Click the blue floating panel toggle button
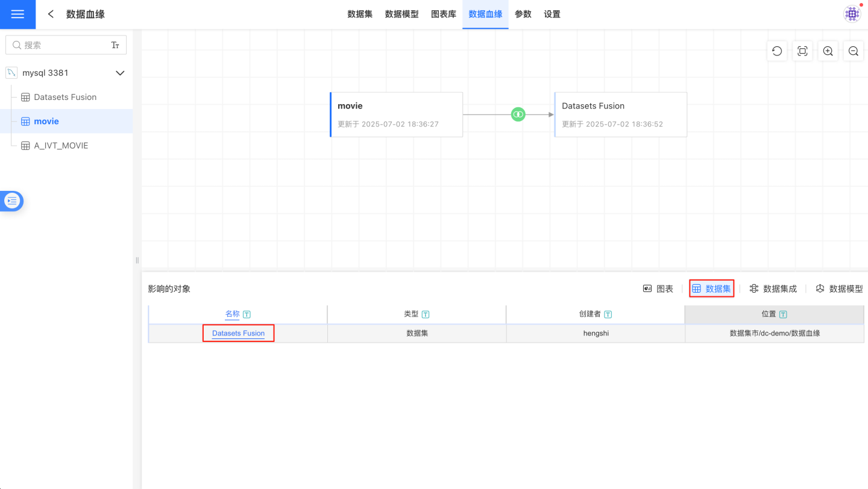 pos(12,201)
